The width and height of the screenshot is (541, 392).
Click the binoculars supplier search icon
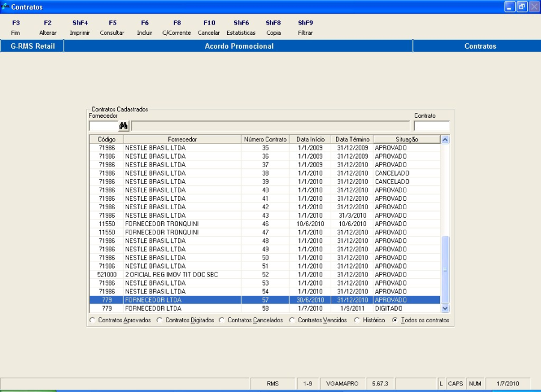[123, 126]
